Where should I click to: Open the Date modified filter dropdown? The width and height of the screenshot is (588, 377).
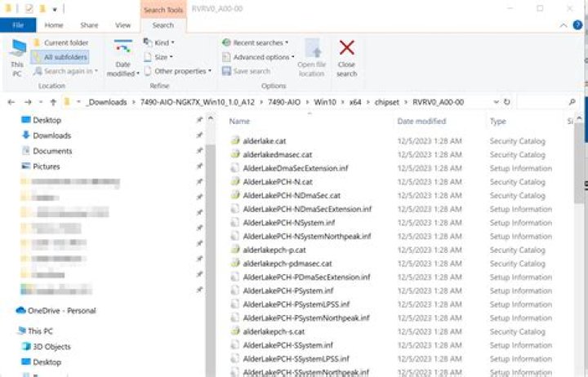[122, 58]
